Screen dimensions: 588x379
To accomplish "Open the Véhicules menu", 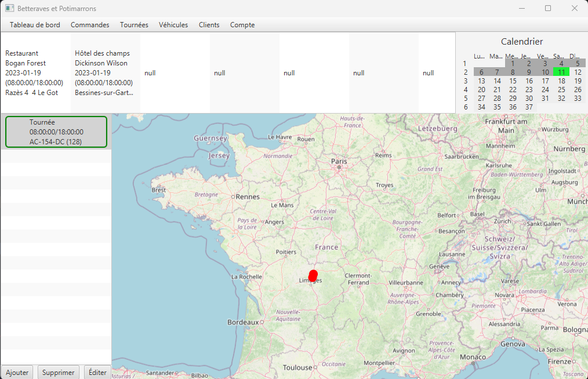I will pyautogui.click(x=173, y=25).
